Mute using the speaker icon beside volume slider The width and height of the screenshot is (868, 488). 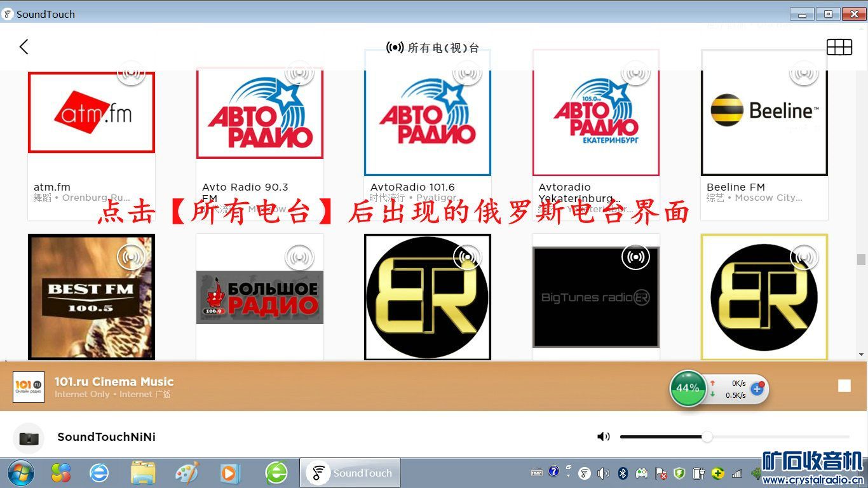coord(603,437)
